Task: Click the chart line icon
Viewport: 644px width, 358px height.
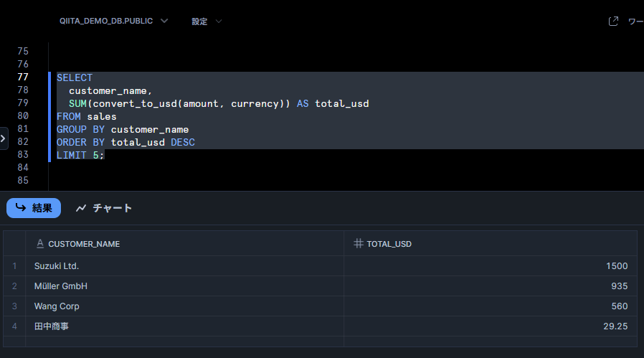Action: pos(81,208)
